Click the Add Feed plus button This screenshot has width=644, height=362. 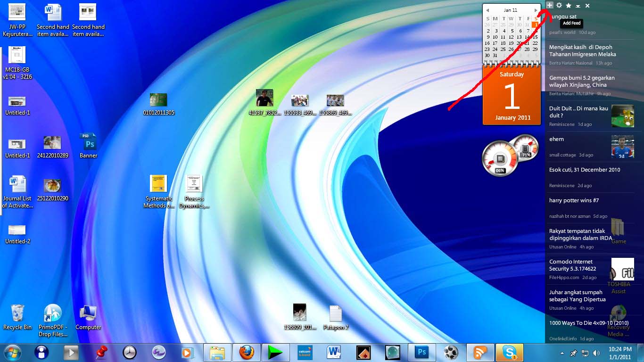tap(550, 5)
